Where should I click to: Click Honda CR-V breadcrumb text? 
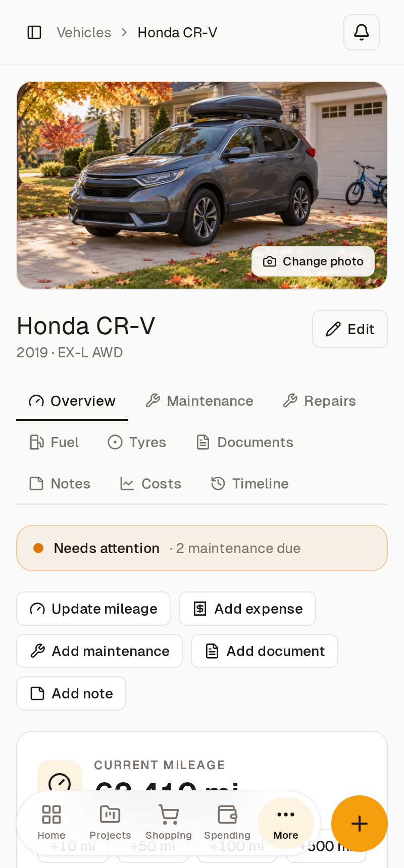pos(177,32)
